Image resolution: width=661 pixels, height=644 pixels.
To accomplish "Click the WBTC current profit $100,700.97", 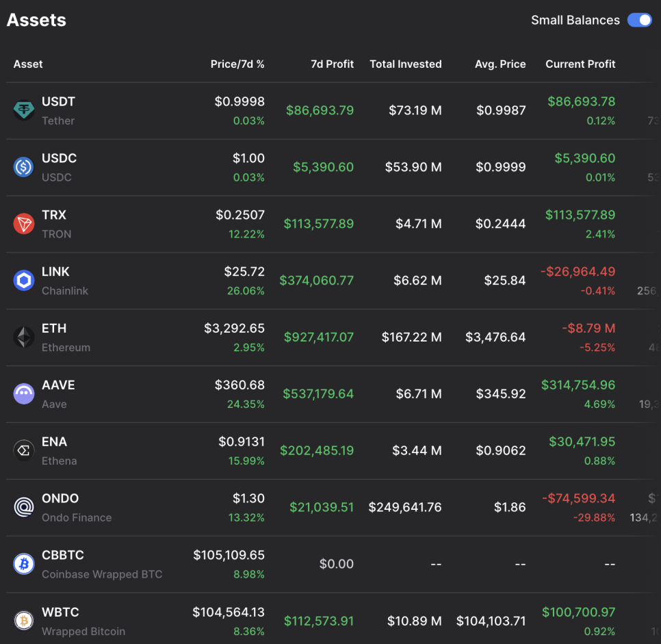I will click(578, 612).
